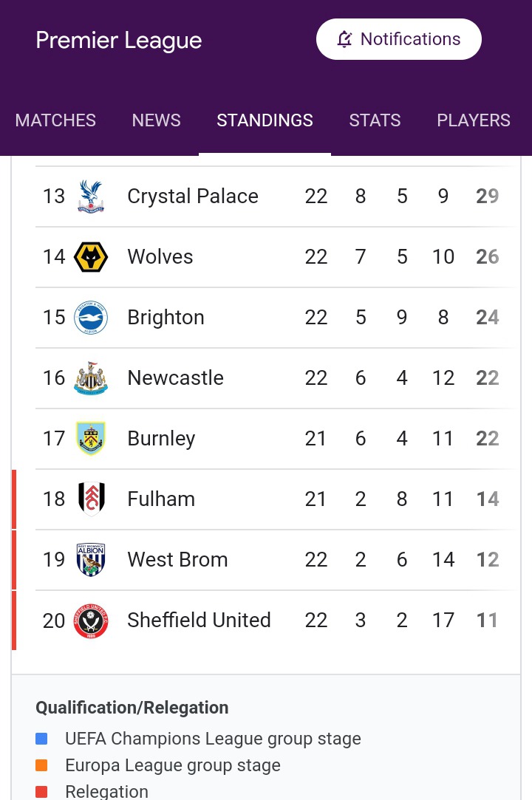Click the Sheffield United crest
Viewport: 532px width, 800px height.
[91, 620]
